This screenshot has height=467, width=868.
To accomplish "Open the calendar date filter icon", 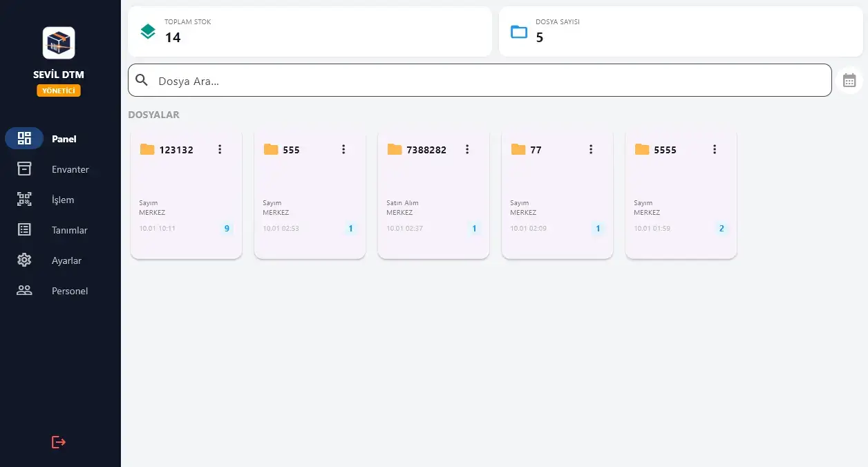I will point(849,80).
